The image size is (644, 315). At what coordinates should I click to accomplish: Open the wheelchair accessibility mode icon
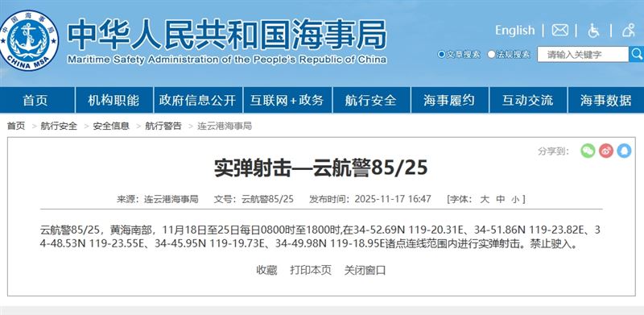[x=593, y=30]
